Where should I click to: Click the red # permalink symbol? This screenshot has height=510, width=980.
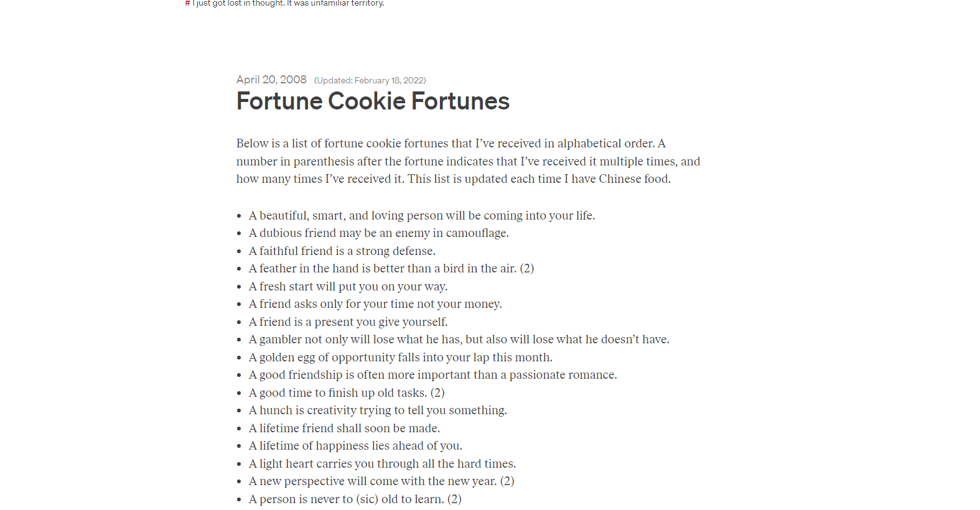187,3
